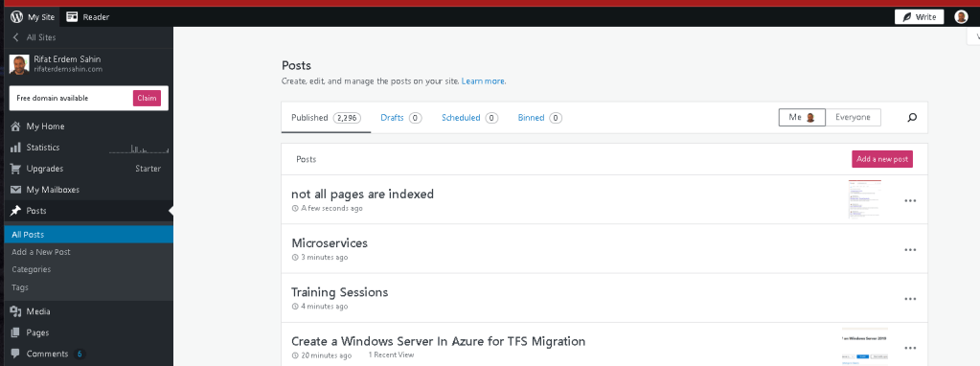Click the Starter plan label
980x366 pixels.
tap(148, 169)
